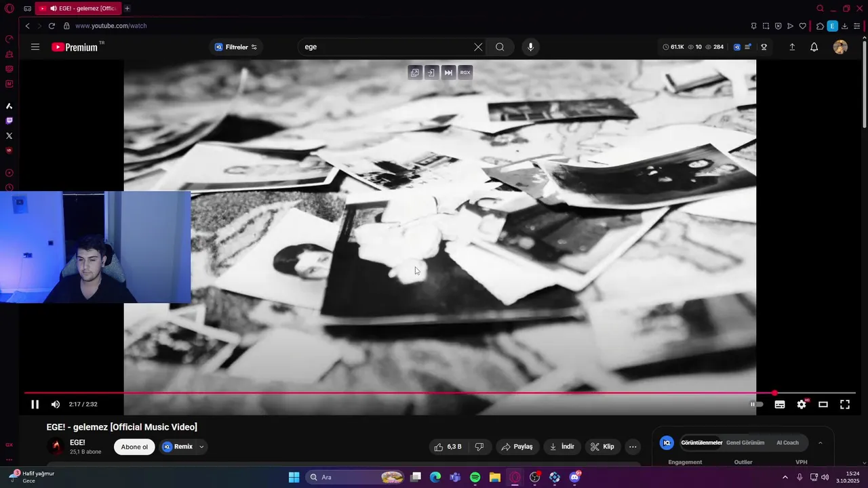The width and height of the screenshot is (868, 488).
Task: Show hidden system tray icons chevron
Action: [x=785, y=477]
